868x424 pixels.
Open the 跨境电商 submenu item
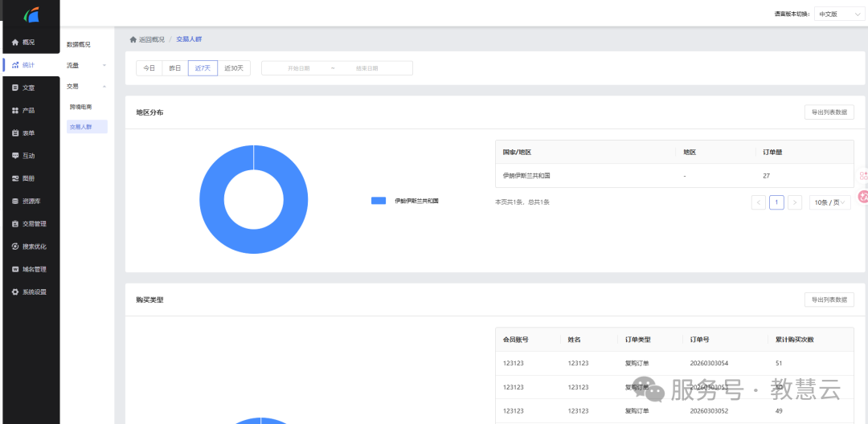click(80, 107)
